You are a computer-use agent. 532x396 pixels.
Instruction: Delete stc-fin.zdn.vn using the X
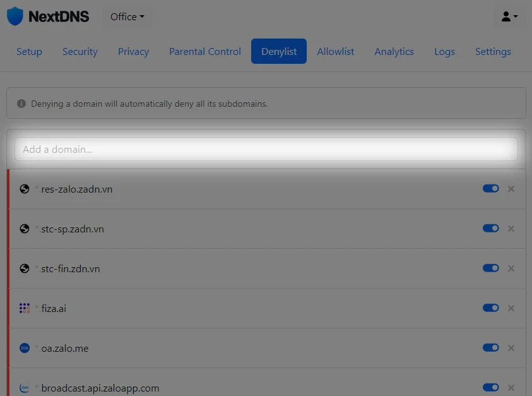(511, 268)
